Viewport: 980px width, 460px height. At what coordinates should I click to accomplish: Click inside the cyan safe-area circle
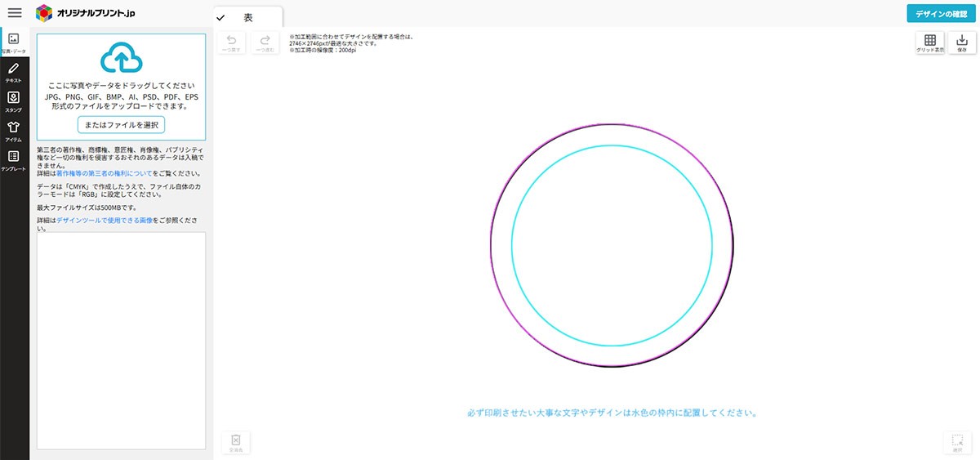click(612, 246)
